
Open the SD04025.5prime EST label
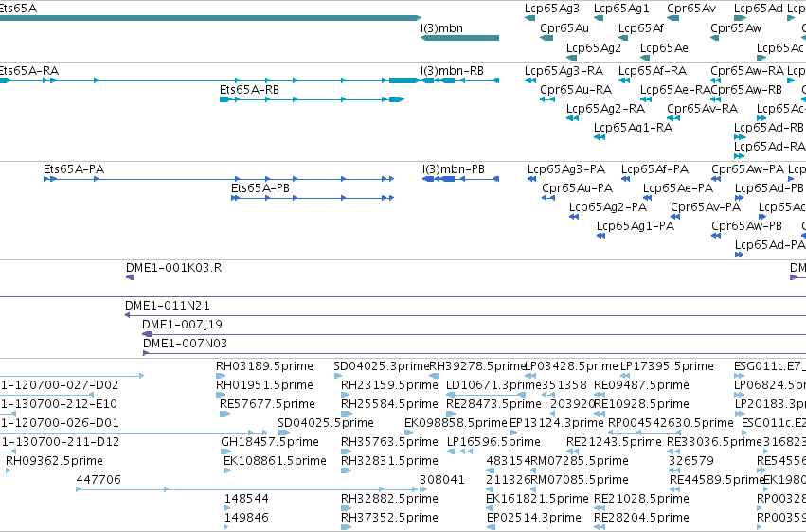coord(326,423)
